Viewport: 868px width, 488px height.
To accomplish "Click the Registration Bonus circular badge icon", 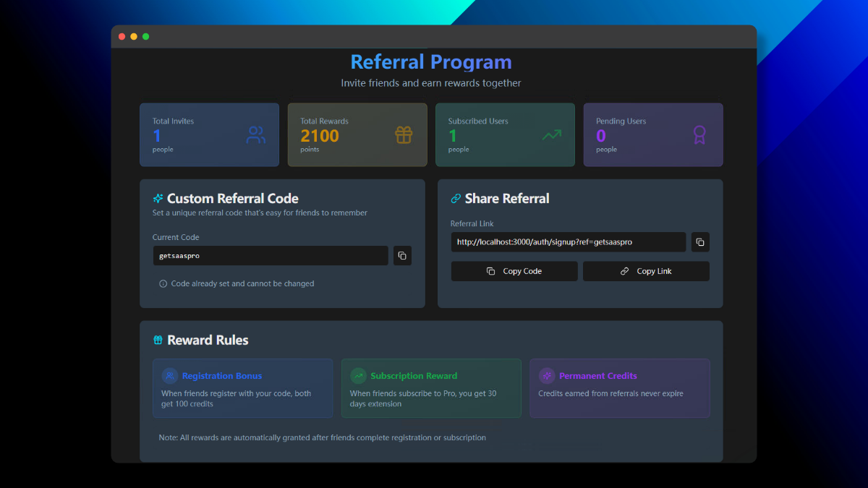I will [x=169, y=375].
